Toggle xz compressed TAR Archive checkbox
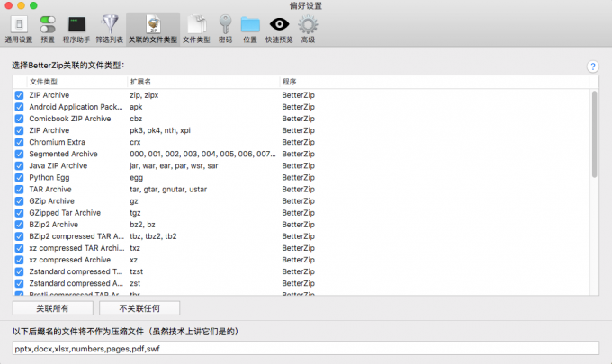Screen dimensions: 612x364 click(19, 248)
